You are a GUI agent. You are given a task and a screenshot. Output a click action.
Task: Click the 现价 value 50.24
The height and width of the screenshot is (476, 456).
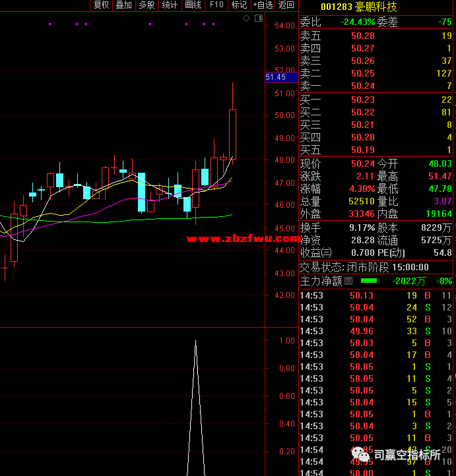[363, 164]
